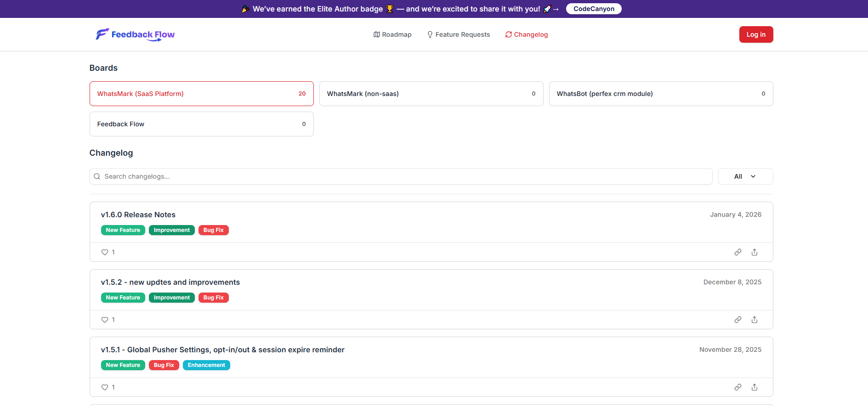Toggle like on v1.5.1 changelog post
This screenshot has height=406, width=868.
(x=105, y=387)
